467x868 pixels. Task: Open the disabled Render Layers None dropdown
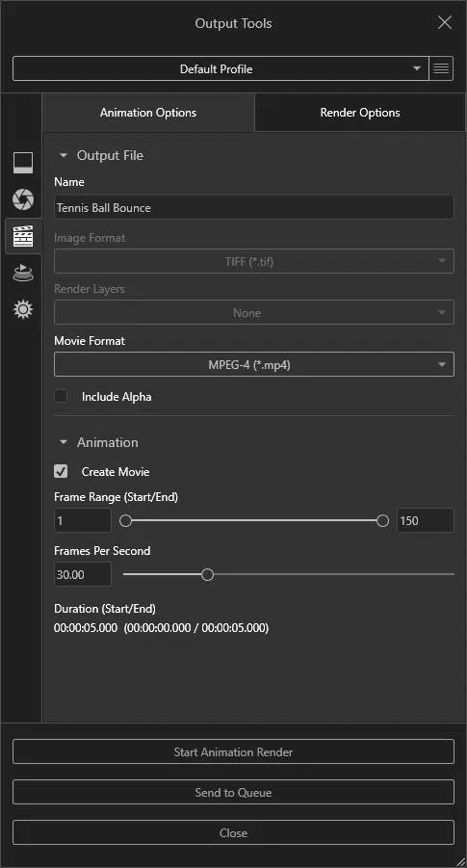coord(254,312)
